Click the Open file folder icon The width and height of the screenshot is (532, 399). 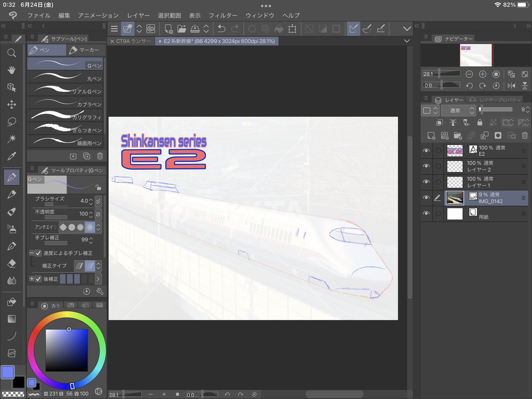(182, 29)
